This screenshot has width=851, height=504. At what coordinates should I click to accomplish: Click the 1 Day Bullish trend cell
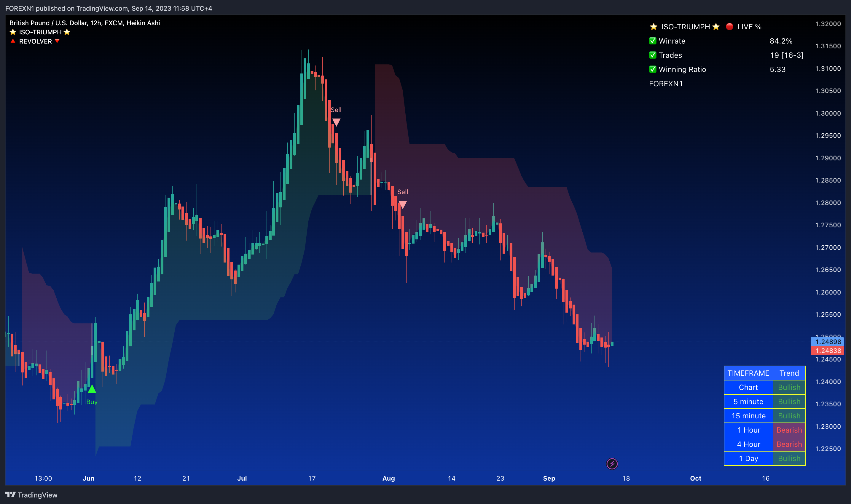pyautogui.click(x=789, y=458)
